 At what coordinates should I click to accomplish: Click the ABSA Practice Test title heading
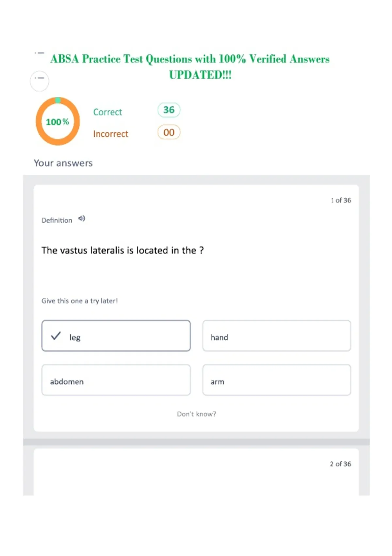coord(190,67)
